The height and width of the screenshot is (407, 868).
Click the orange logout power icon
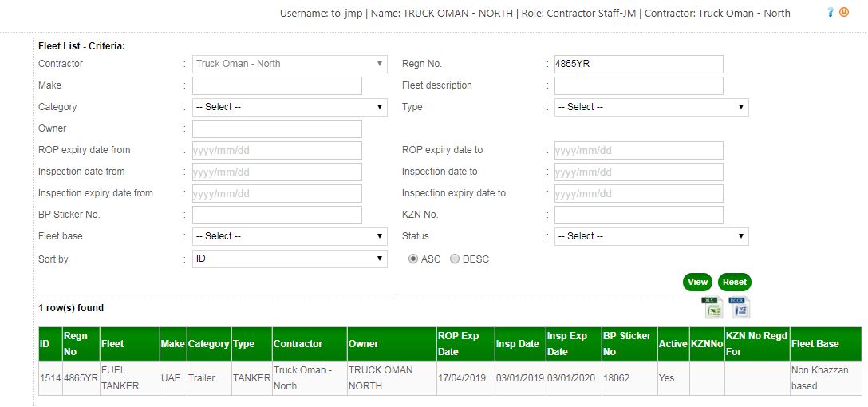coord(844,13)
